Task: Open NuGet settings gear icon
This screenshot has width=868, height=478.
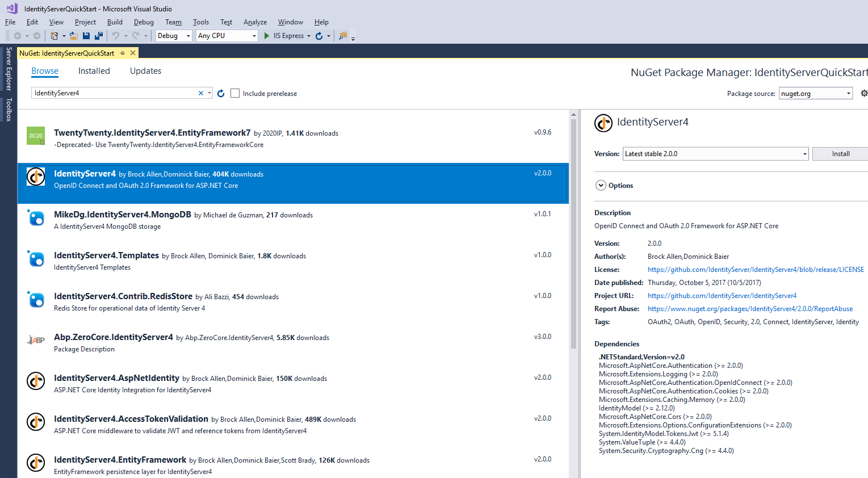Action: 864,93
